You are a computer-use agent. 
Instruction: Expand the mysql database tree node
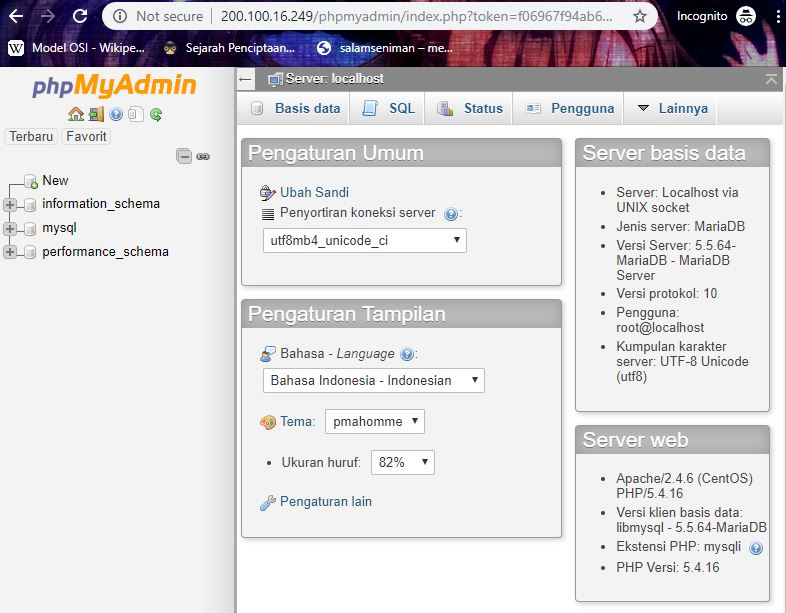point(10,229)
